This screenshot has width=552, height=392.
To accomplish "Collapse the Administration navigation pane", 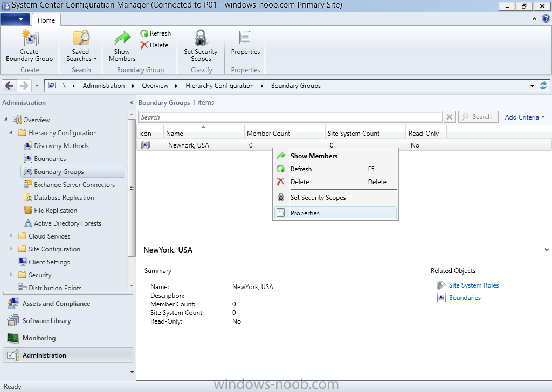I will point(132,103).
